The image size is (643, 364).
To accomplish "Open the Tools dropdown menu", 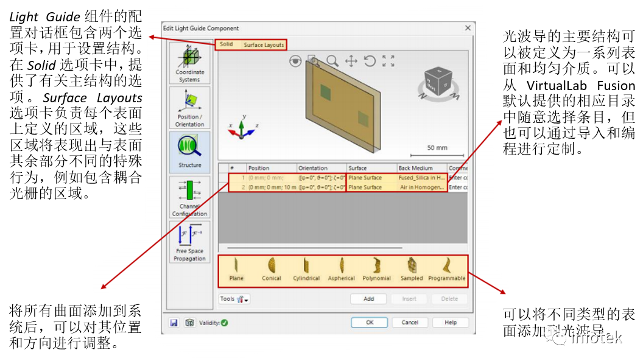I will coord(233,298).
